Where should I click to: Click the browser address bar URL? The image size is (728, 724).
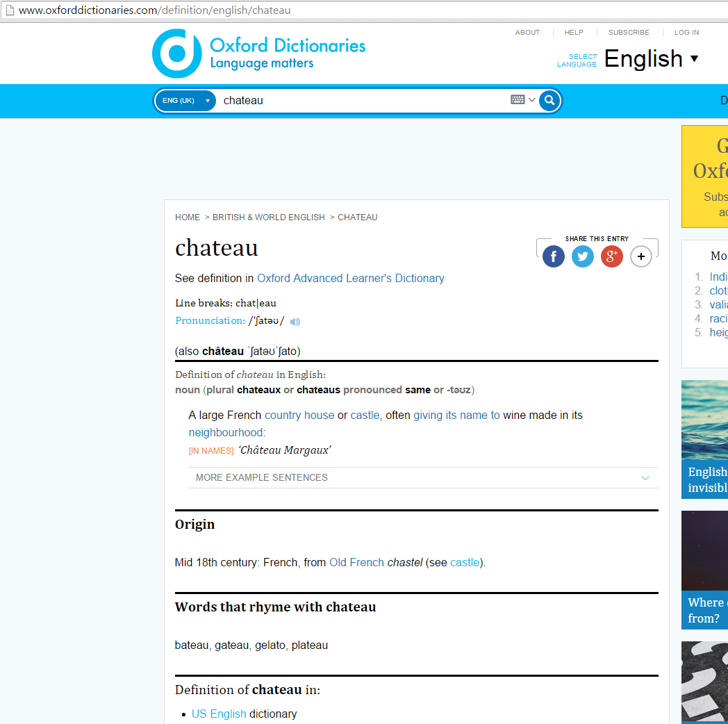[155, 10]
